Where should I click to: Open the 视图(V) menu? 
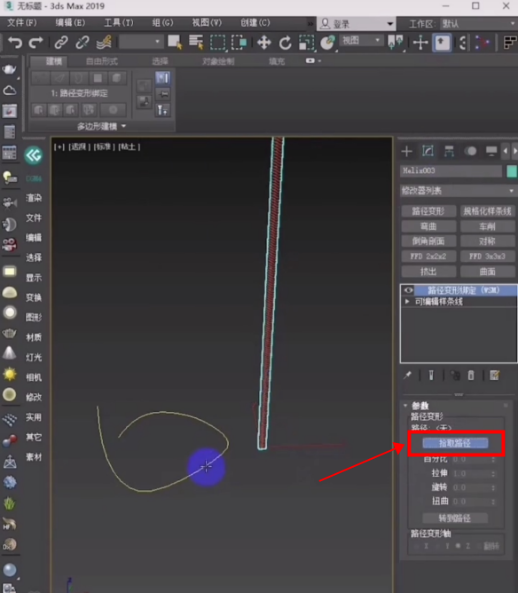coord(207,23)
